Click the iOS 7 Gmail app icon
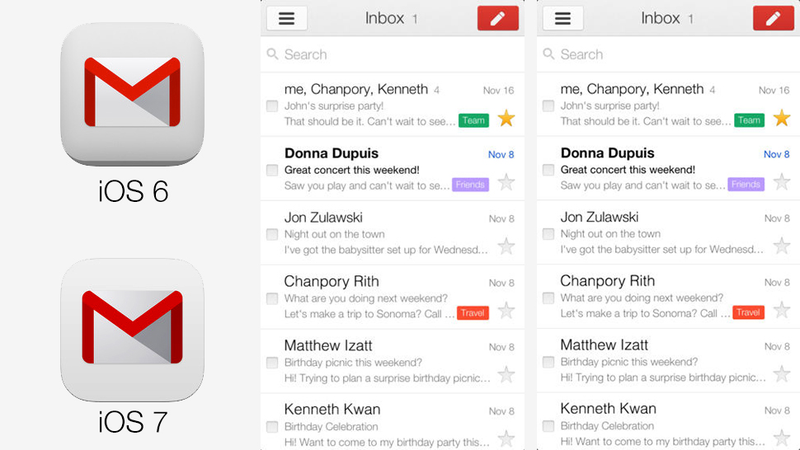800x450 pixels. [x=132, y=330]
